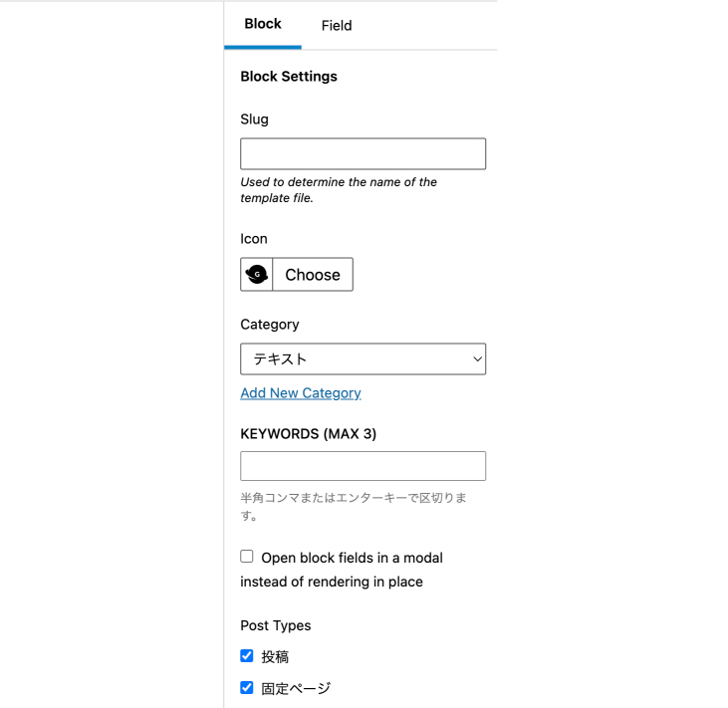
Task: Click the block icon preview thumbnail
Action: pyautogui.click(x=257, y=275)
